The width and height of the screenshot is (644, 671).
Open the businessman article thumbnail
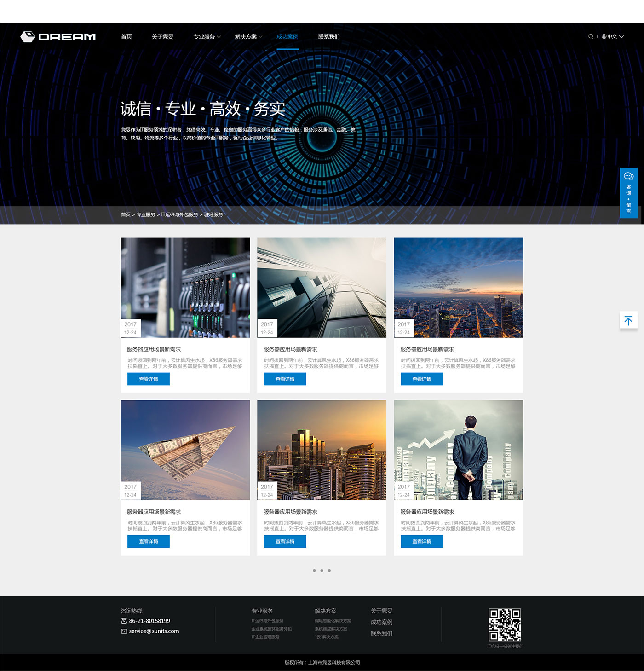coord(458,450)
